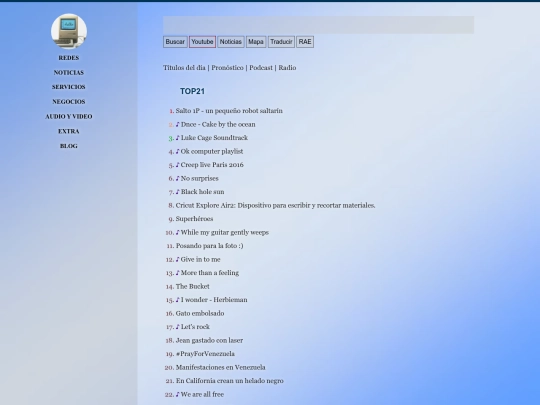540x405 pixels.
Task: Click the retro Macintosh computer avatar
Action: (x=69, y=31)
